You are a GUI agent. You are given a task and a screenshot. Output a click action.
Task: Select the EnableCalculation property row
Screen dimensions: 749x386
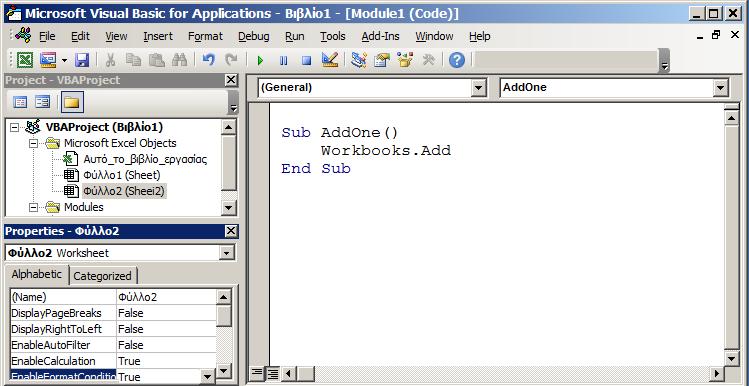click(x=113, y=361)
